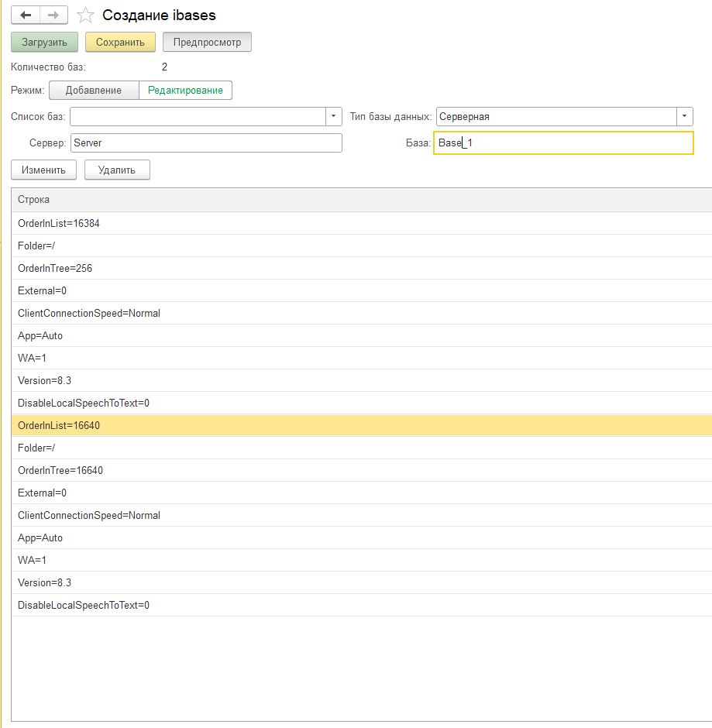This screenshot has height=728, width=712.
Task: Focus the Список баз combo field
Action: pos(198,116)
